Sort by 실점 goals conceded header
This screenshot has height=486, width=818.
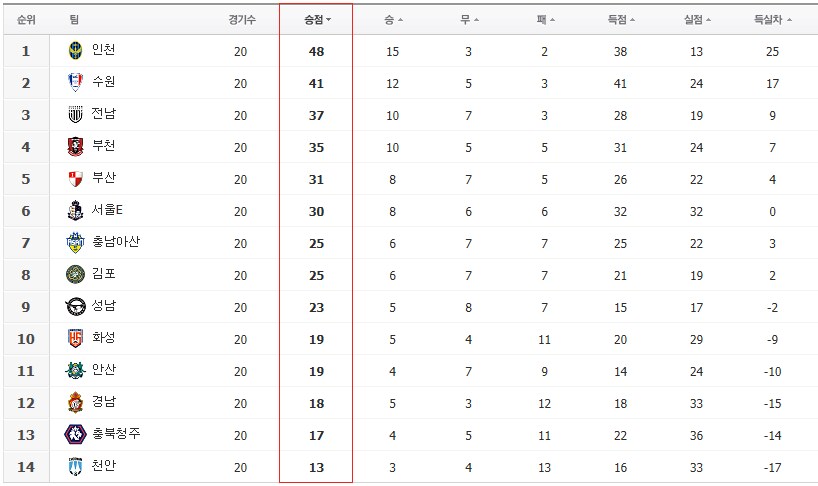click(x=697, y=20)
